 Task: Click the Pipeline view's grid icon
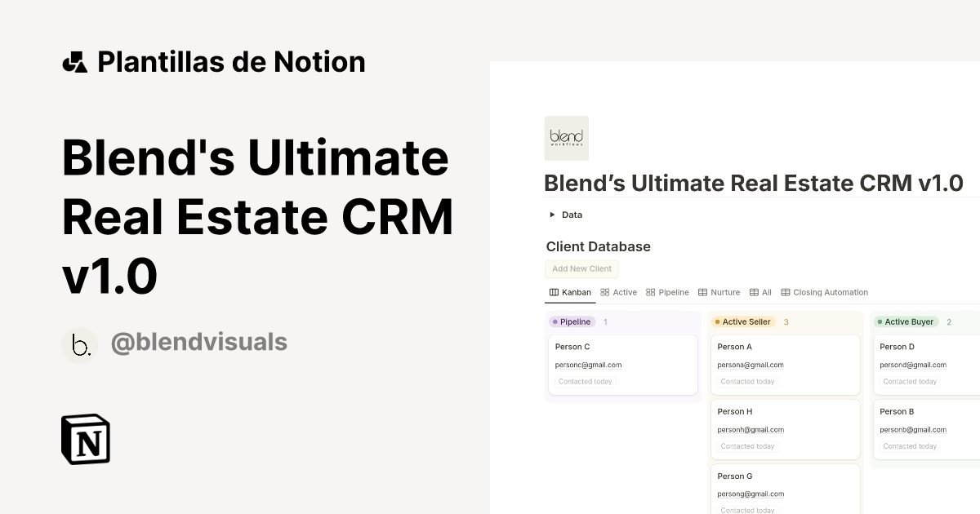point(650,292)
